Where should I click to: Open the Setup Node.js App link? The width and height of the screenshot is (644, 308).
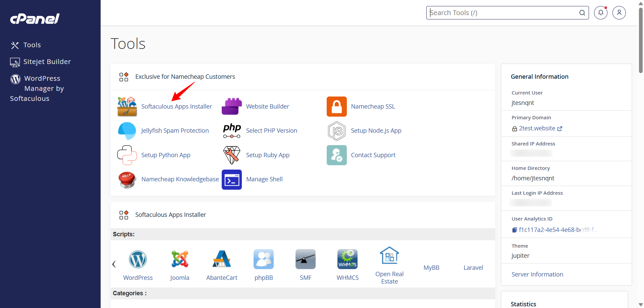(376, 131)
